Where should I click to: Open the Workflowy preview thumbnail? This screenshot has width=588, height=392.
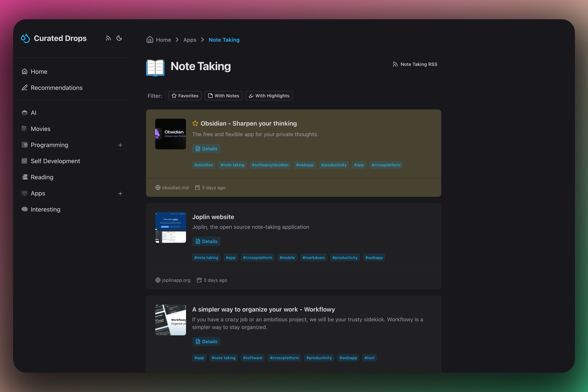click(x=170, y=320)
